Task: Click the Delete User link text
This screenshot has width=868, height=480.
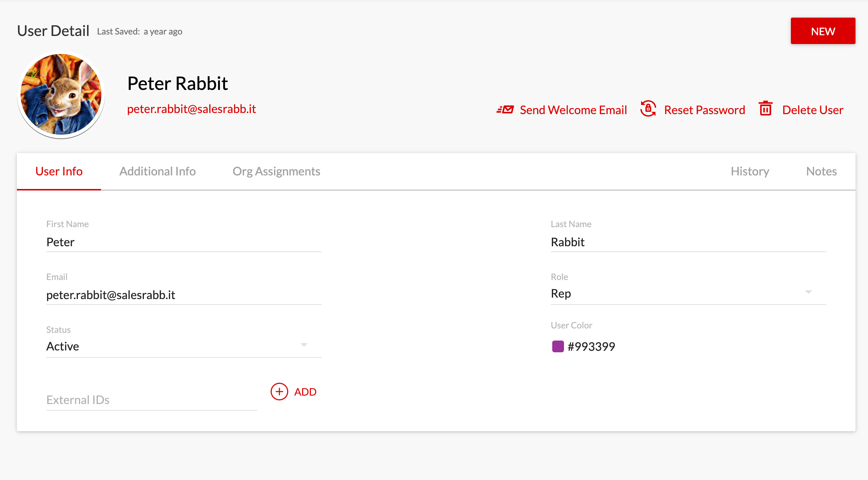Action: [813, 109]
